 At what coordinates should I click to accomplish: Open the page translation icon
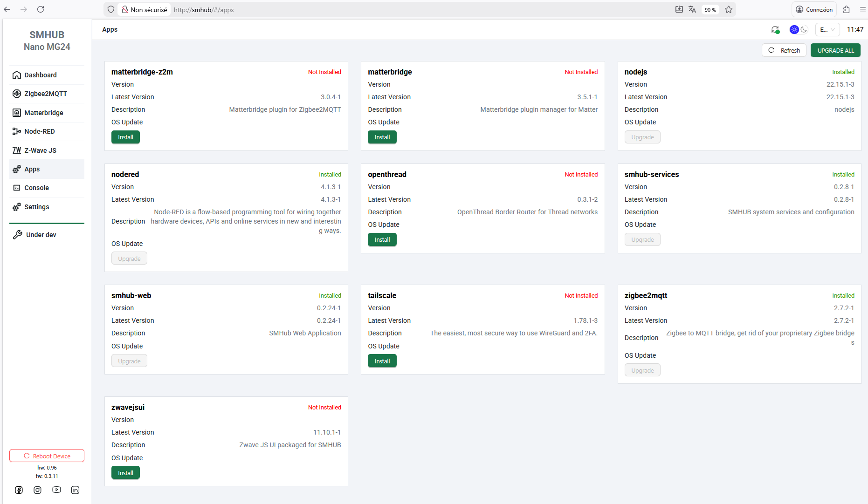692,9
